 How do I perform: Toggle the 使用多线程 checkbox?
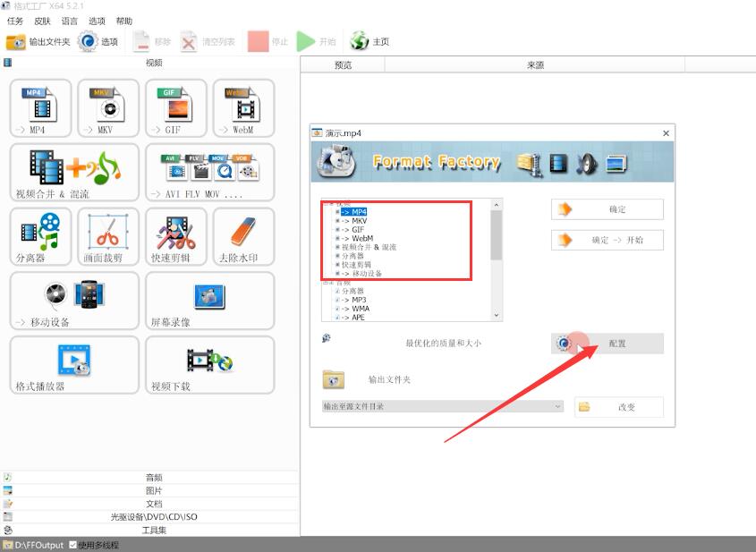point(72,545)
